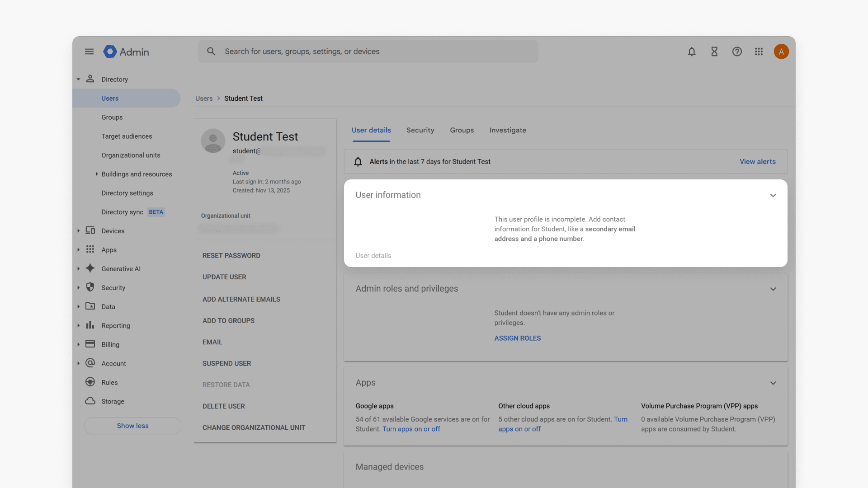Open the hamburger main menu

click(89, 52)
